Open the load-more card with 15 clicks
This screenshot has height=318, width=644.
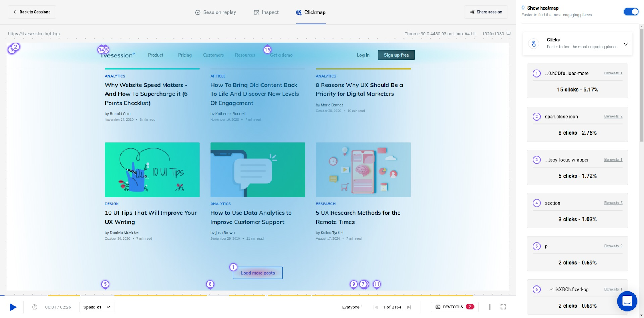577,81
